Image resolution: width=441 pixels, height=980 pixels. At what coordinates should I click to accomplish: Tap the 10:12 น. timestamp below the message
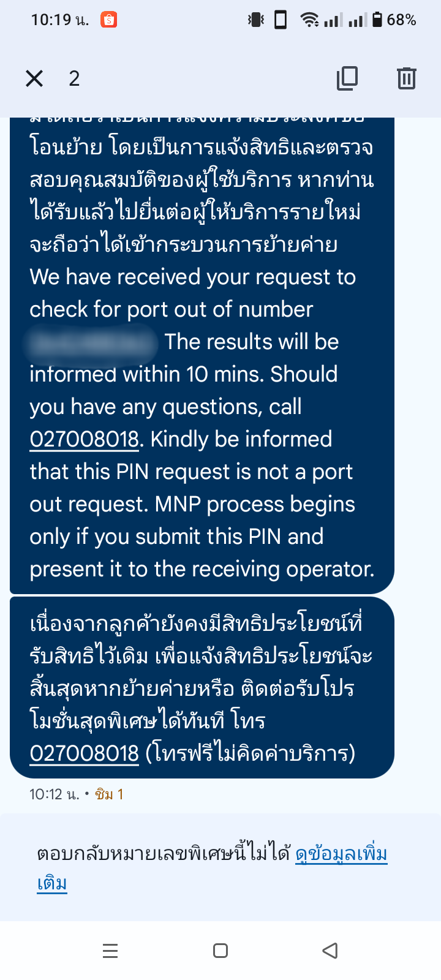(x=55, y=794)
